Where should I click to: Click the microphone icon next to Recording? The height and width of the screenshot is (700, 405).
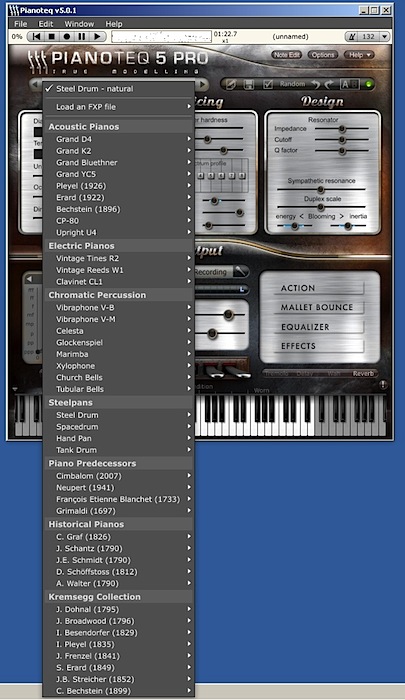[240, 271]
